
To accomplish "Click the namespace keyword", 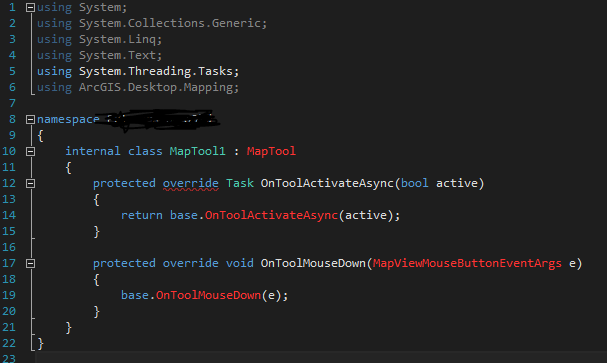I will (68, 119).
